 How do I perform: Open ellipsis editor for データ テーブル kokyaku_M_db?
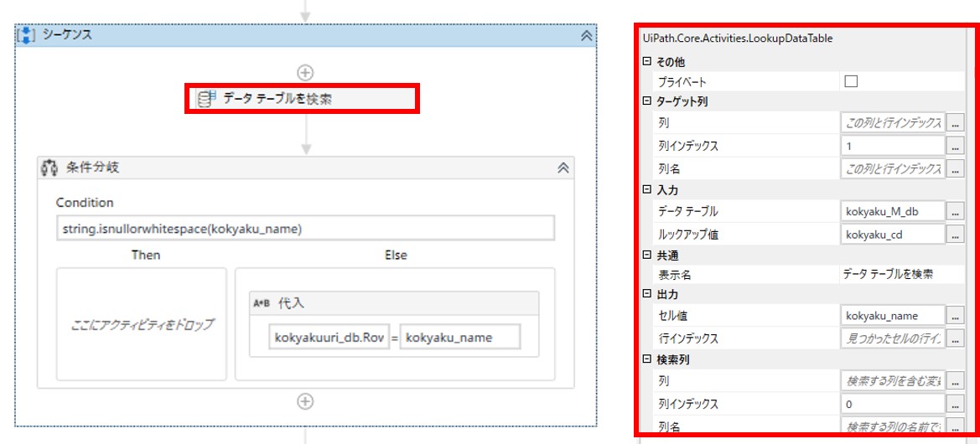pos(956,211)
